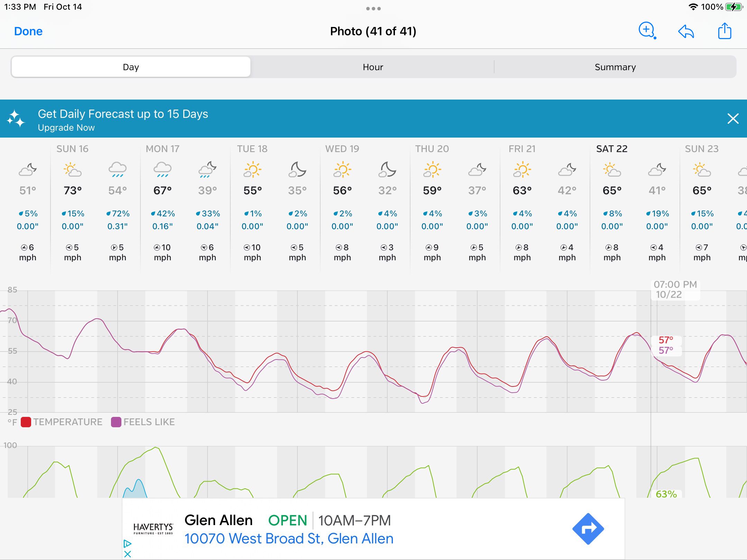
Task: Dismiss the 15 Days upgrade banner
Action: 732,119
